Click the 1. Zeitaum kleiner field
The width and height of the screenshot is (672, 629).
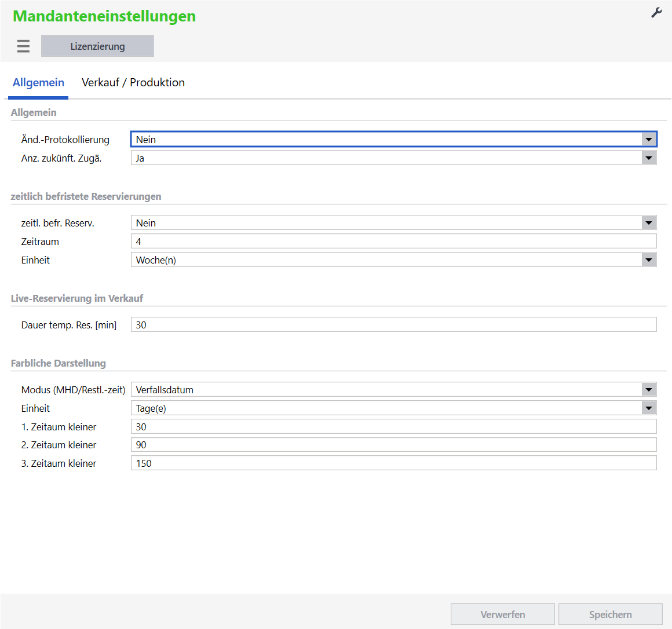(x=393, y=427)
